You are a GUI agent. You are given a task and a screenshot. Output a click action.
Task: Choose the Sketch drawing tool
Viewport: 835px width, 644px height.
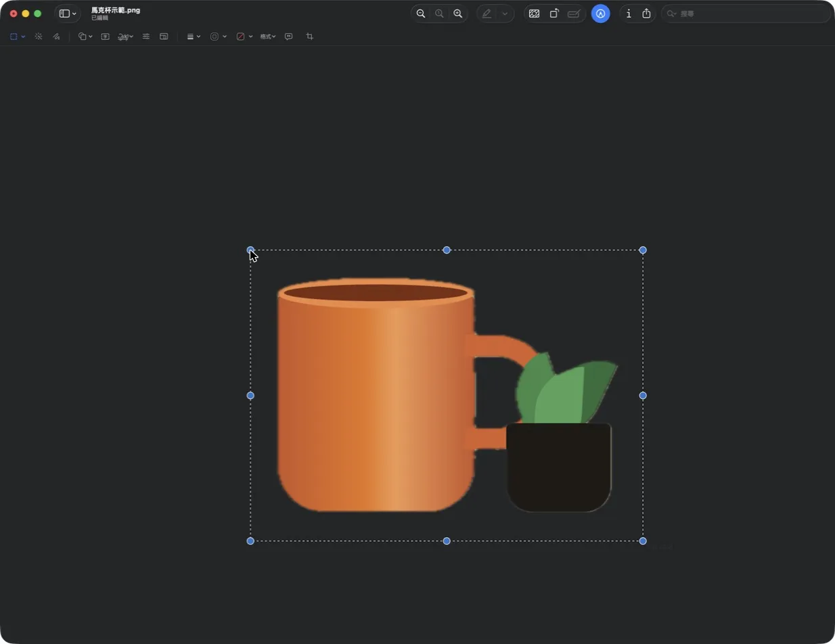[x=56, y=37]
